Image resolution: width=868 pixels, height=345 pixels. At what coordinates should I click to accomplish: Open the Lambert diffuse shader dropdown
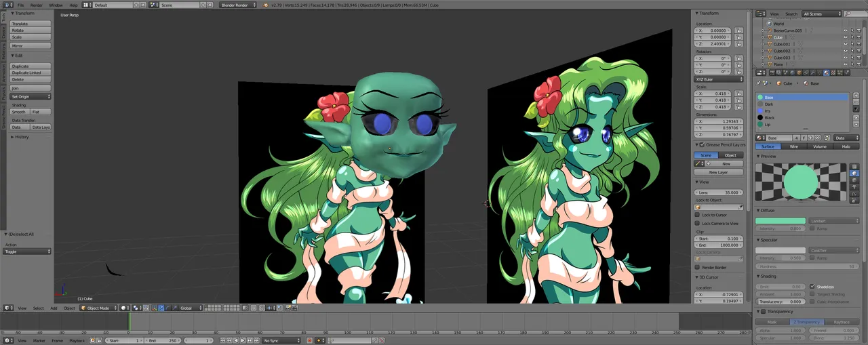pyautogui.click(x=833, y=221)
